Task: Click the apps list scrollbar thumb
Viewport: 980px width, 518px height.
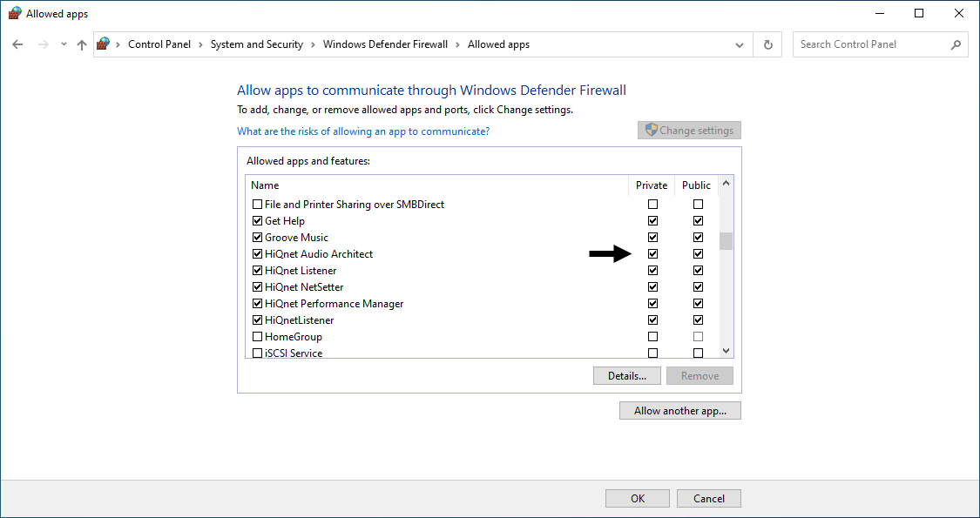Action: (x=726, y=240)
